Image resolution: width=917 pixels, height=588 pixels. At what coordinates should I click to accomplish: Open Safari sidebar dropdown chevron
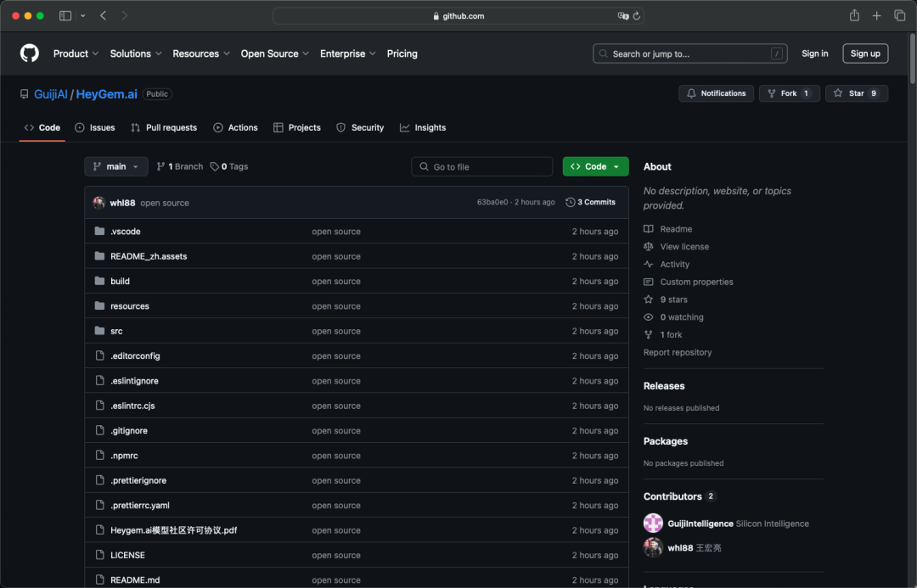pos(83,16)
